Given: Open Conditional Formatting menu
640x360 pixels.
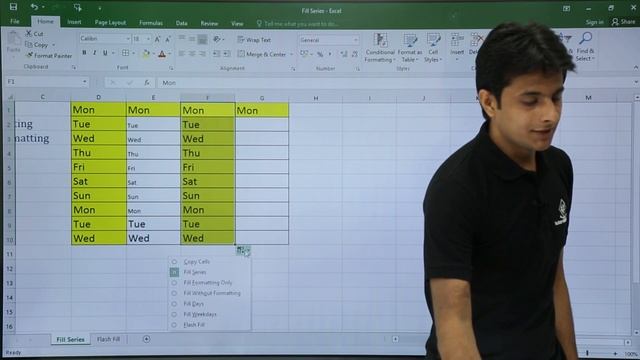Looking at the screenshot, I should (380, 48).
